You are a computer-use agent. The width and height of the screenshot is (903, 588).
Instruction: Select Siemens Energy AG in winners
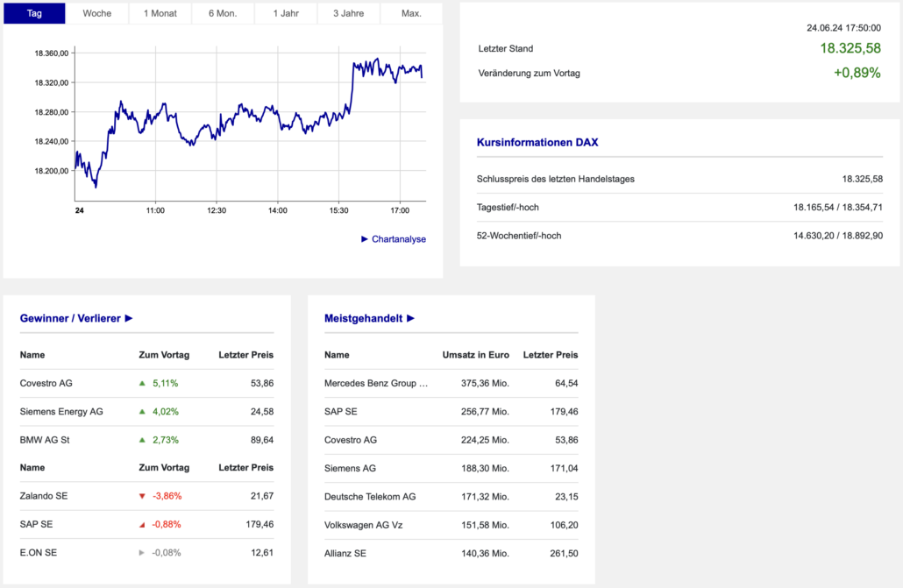pyautogui.click(x=61, y=412)
